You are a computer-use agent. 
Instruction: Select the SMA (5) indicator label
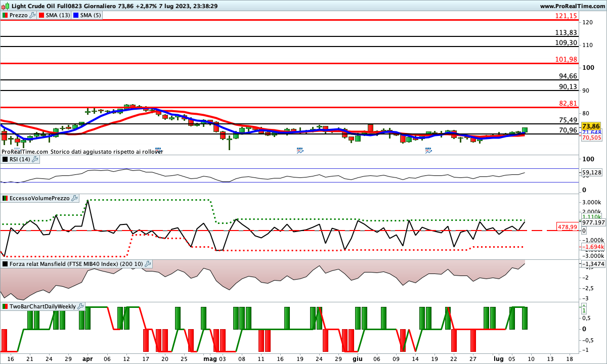pos(91,15)
